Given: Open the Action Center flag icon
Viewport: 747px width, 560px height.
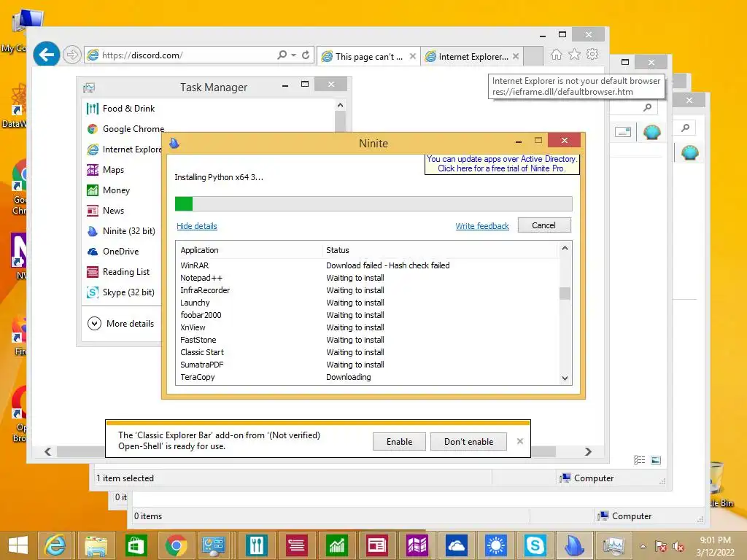Looking at the screenshot, I should tap(660, 546).
